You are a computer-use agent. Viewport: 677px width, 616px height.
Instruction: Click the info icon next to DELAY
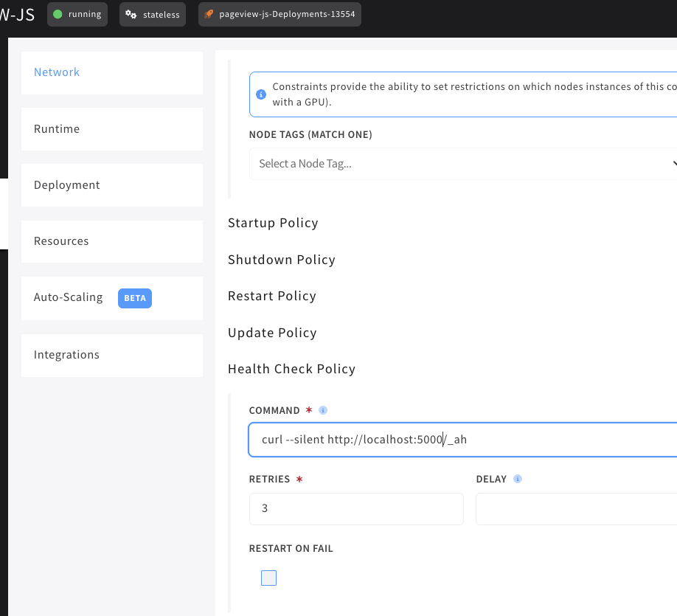(518, 479)
